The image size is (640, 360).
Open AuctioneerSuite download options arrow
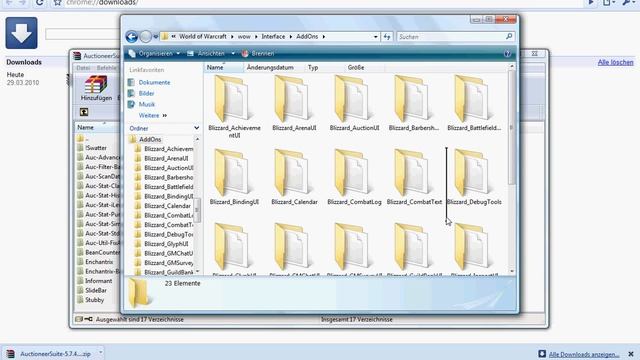(100, 352)
